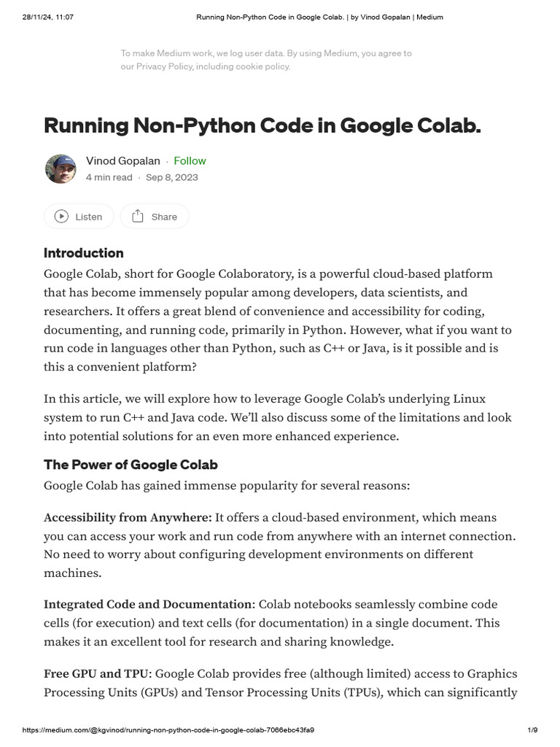Image resolution: width=560 pixels, height=747 pixels.
Task: Click the play icon in Listen button
Action: (x=62, y=217)
